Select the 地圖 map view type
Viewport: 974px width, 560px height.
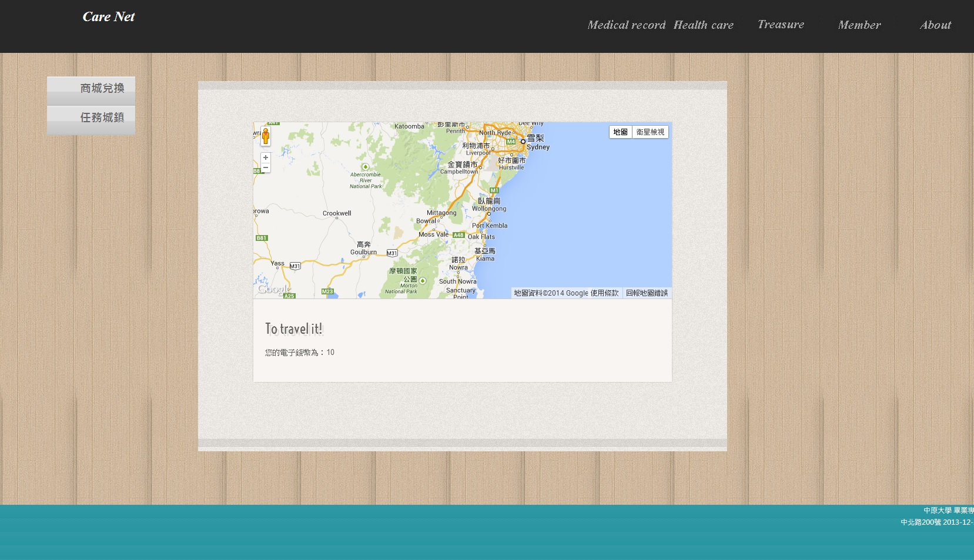[x=620, y=132]
